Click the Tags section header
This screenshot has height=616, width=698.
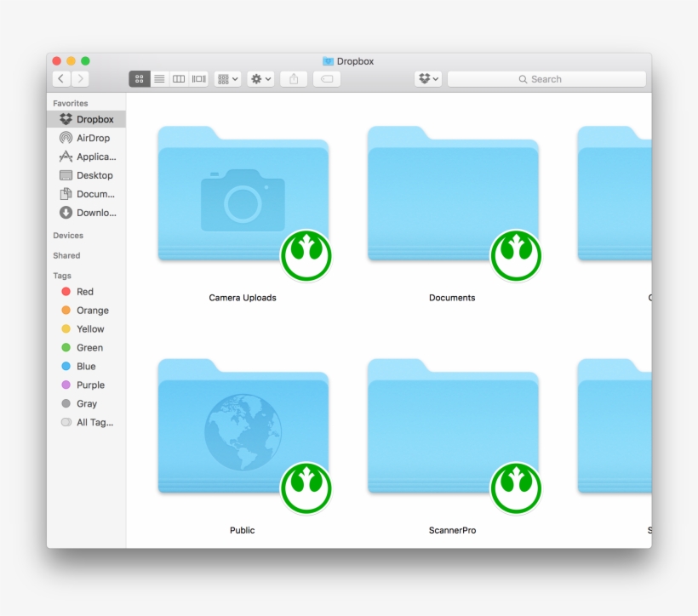62,276
